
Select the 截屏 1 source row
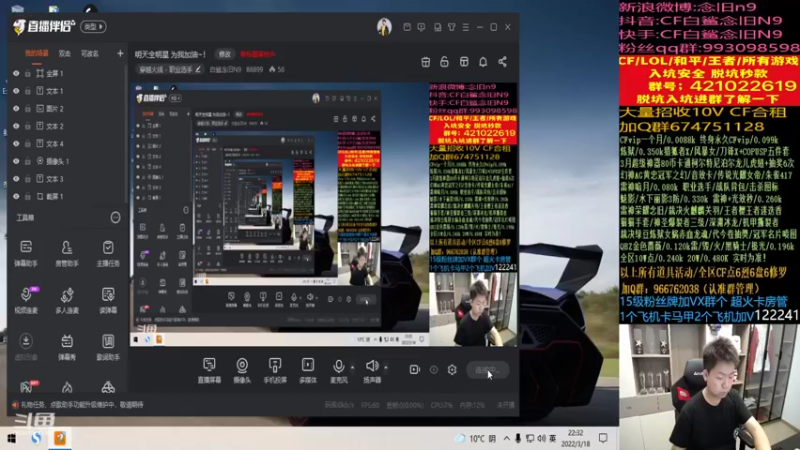click(67, 196)
